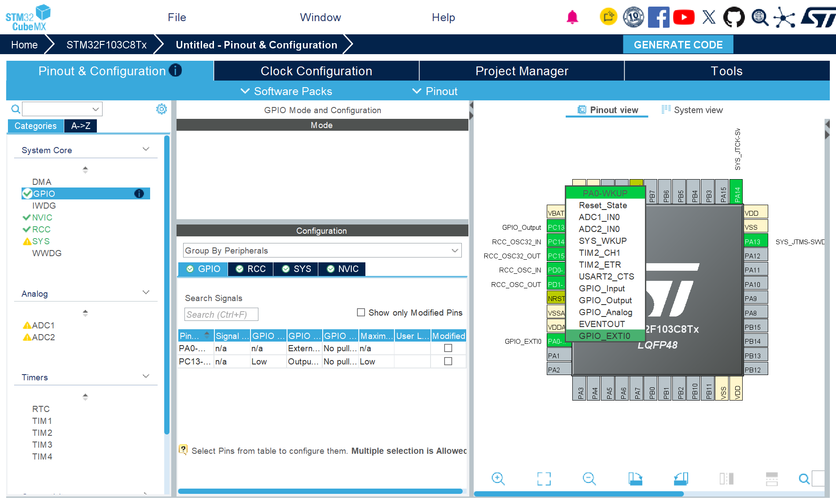Viewport: 836px width, 504px height.
Task: Open the RCC configuration tab
Action: click(250, 269)
